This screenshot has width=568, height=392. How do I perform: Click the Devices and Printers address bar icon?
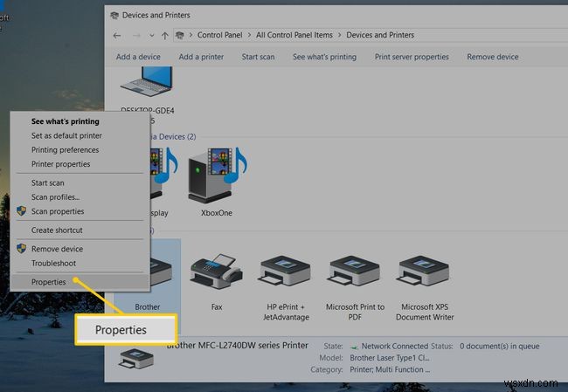tap(180, 35)
